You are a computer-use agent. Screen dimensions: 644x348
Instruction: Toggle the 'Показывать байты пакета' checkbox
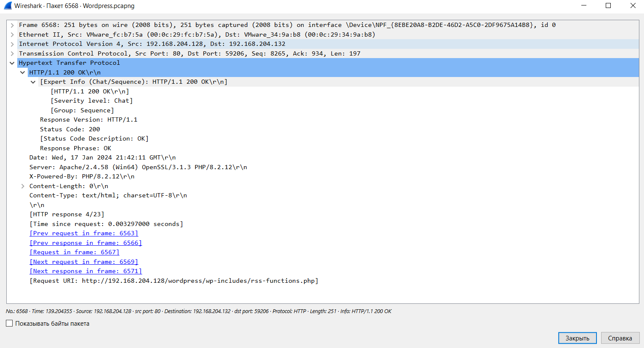9,323
